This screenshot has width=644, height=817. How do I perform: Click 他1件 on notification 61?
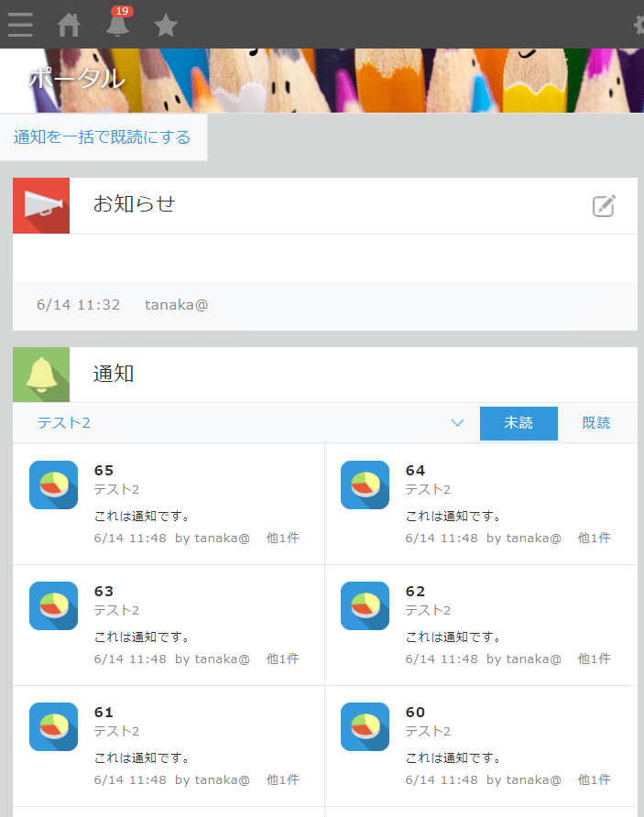tap(283, 779)
